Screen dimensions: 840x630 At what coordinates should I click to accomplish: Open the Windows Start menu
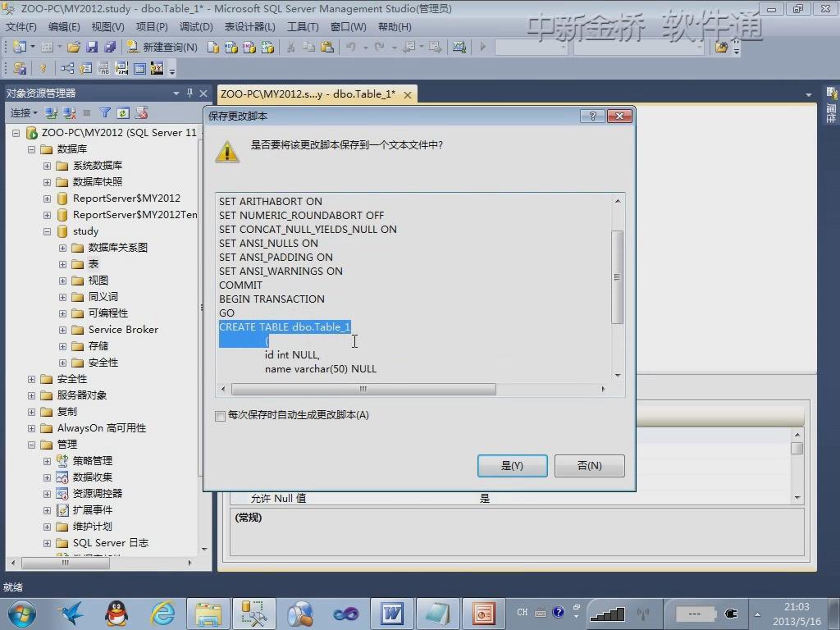tap(22, 614)
